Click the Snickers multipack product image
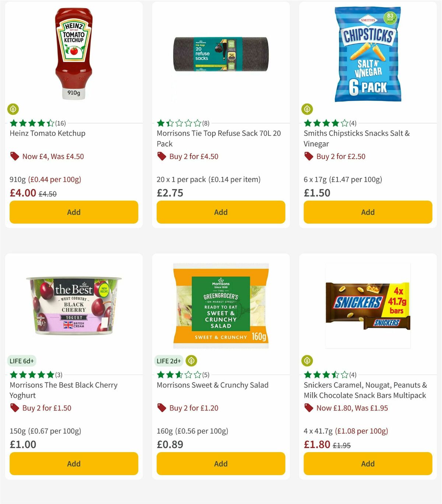The image size is (442, 504). pyautogui.click(x=368, y=309)
